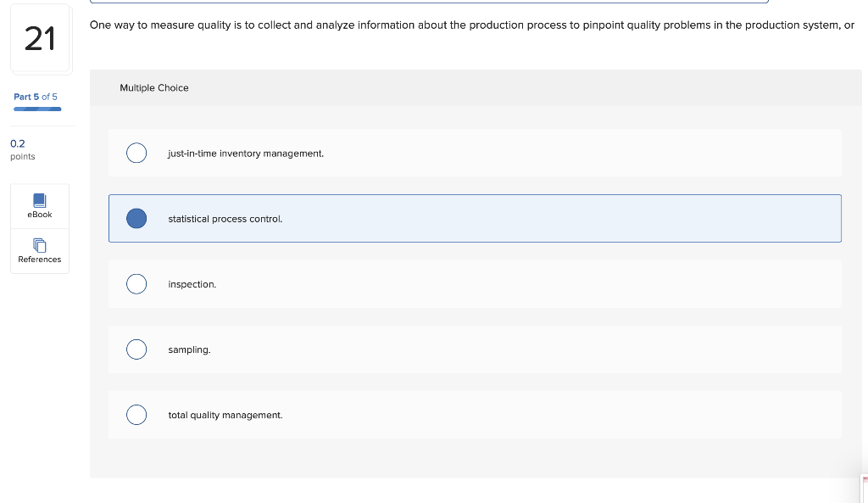This screenshot has width=868, height=503.
Task: Click the 'inspection.' answer text
Action: pyautogui.click(x=192, y=284)
